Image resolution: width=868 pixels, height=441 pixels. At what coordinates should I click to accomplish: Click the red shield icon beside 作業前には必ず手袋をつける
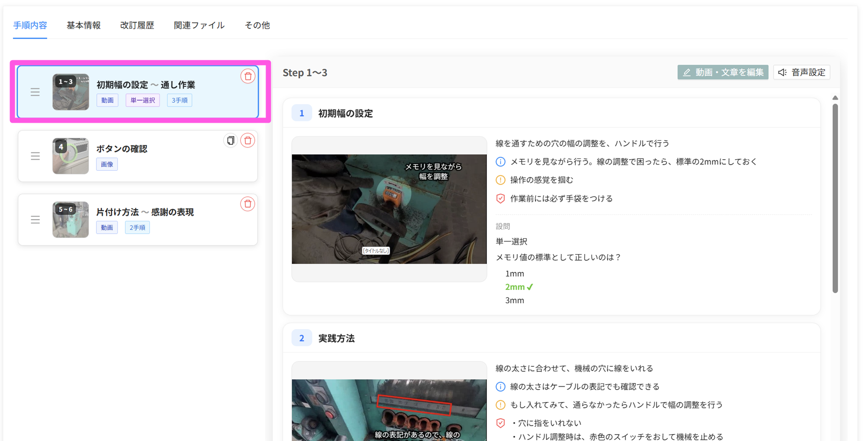[x=500, y=199]
